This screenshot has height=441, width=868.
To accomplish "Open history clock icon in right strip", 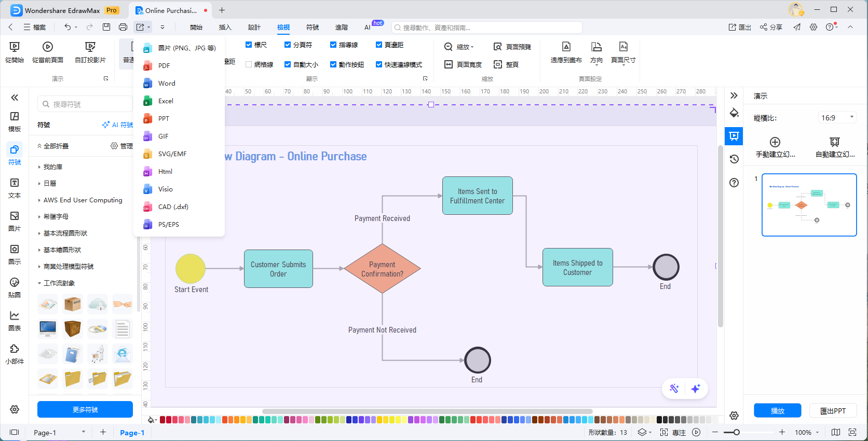I will click(734, 159).
